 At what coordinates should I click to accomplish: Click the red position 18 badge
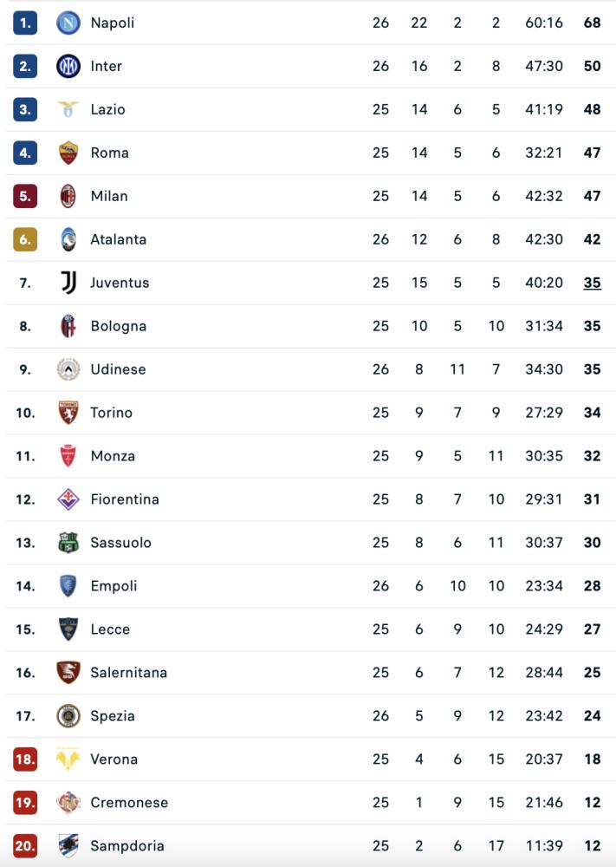click(x=25, y=759)
